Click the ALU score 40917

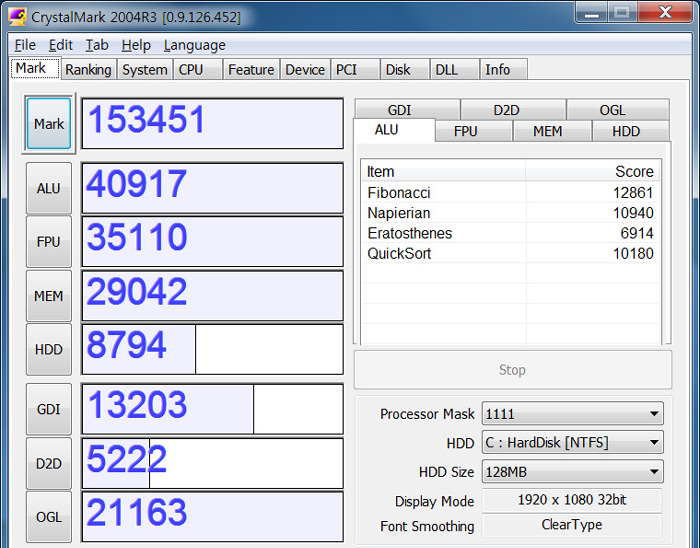(x=212, y=188)
